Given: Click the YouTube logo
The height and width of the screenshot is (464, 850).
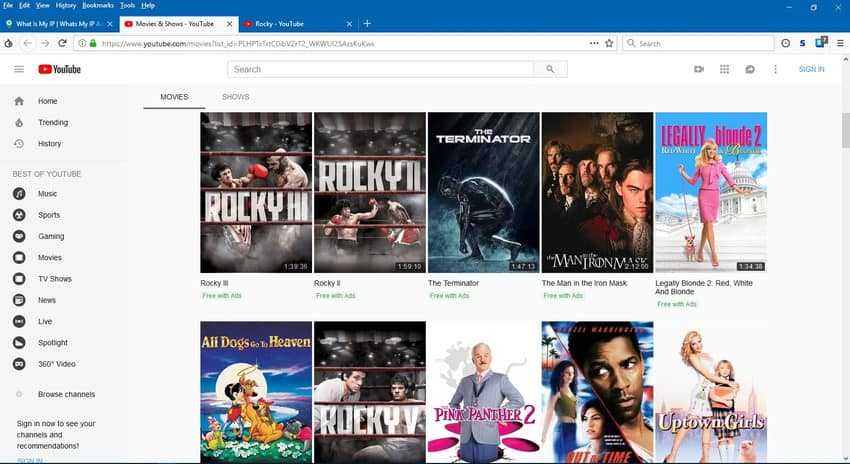Looking at the screenshot, I should tap(60, 69).
